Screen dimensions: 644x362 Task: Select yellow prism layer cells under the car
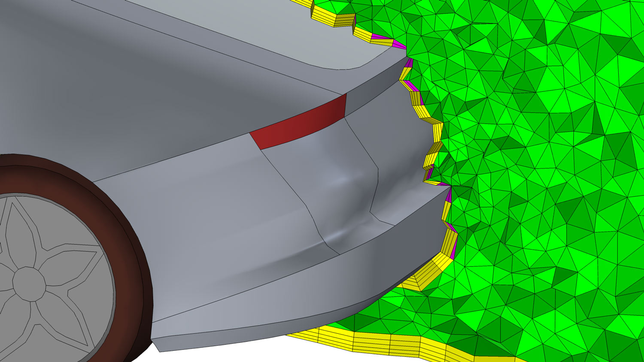386,342
